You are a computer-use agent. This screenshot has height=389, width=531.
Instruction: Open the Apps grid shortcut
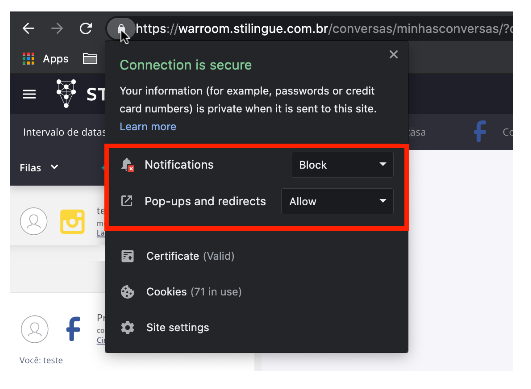46,59
